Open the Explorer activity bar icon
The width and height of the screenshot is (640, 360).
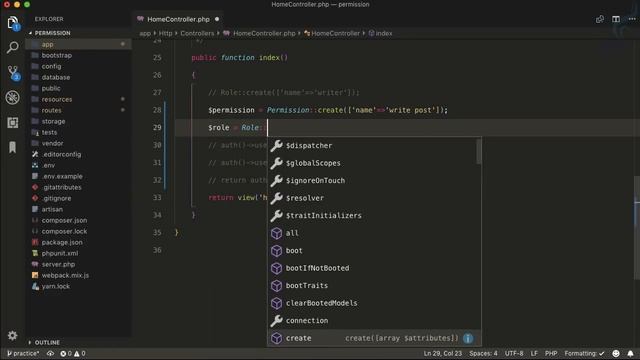[13, 23]
